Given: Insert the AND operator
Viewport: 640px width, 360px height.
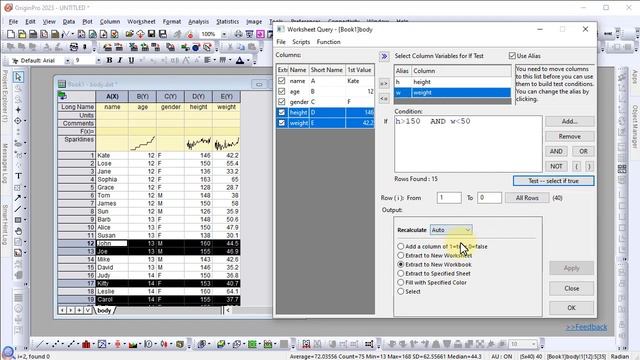Looking at the screenshot, I should [x=556, y=151].
